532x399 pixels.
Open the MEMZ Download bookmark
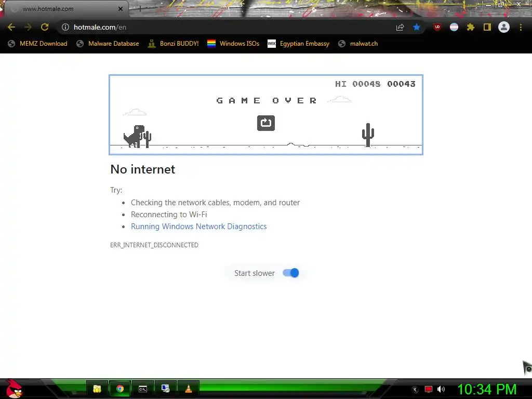click(37, 44)
